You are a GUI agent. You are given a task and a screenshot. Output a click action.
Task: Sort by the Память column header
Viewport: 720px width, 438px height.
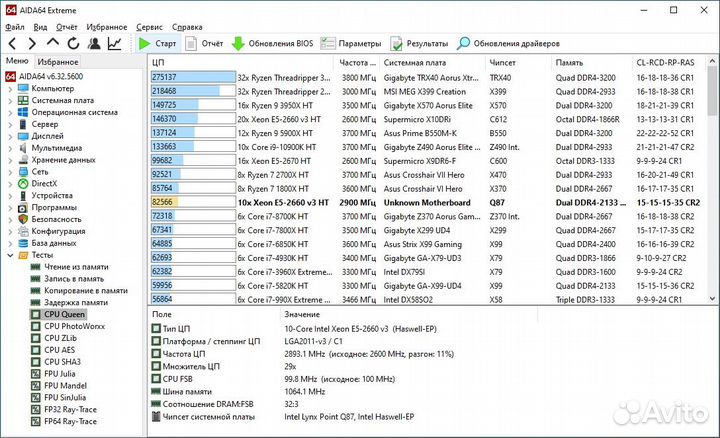[591, 62]
